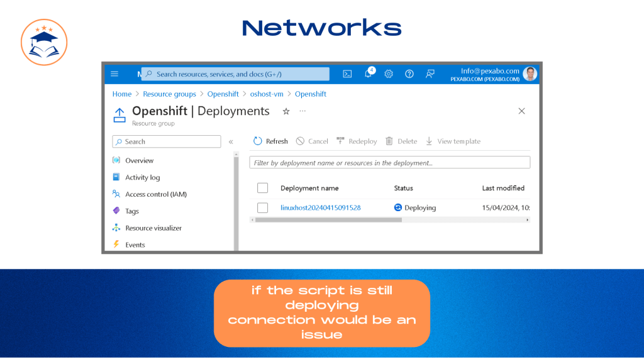Go to Resource groups breadcrumb
The width and height of the screenshot is (644, 362).
click(x=169, y=94)
